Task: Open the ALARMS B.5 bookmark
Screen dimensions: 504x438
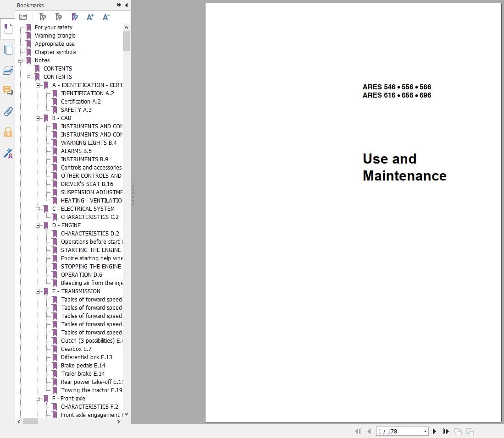Action: tap(76, 151)
